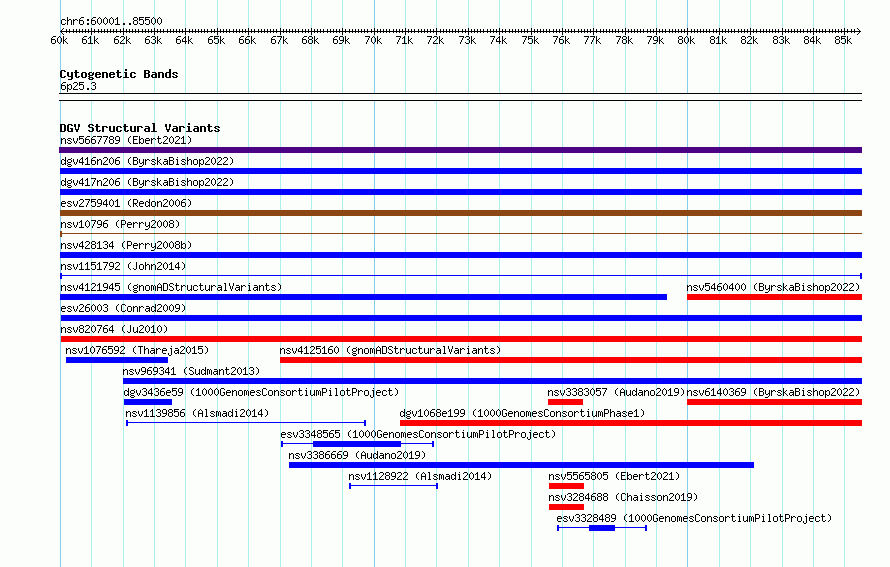
Task: Click dgv1068e199 (1000GenomesConsortiumPhase1) label
Action: click(522, 413)
